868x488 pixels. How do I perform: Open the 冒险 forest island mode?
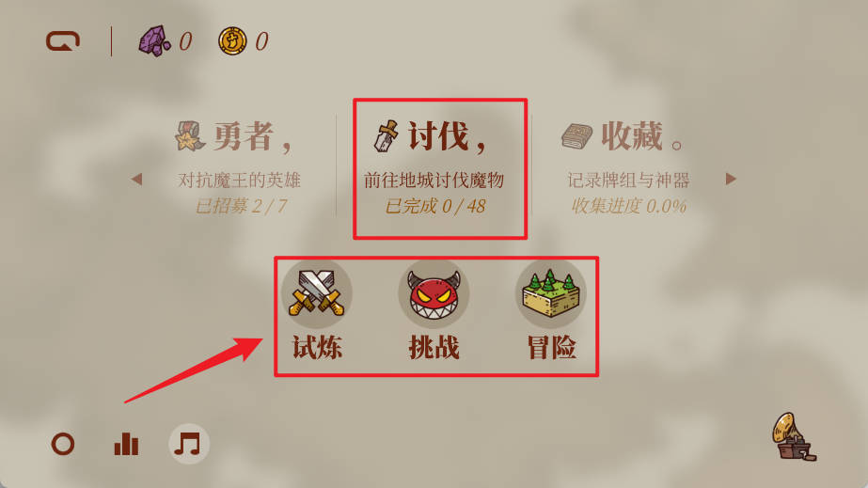point(551,293)
